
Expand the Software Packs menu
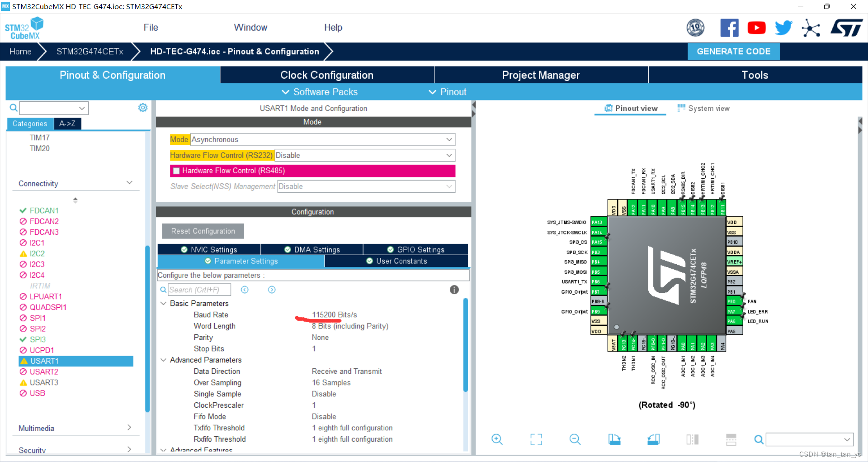pos(320,92)
